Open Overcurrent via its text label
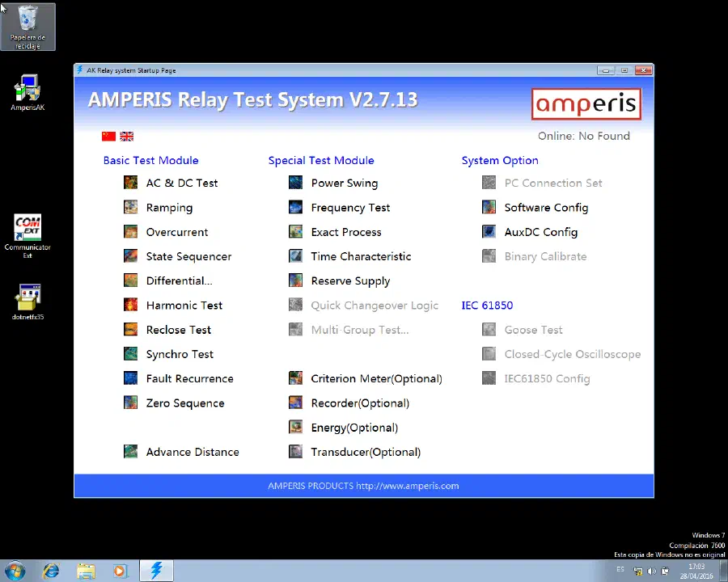This screenshot has width=728, height=582. pos(177,232)
